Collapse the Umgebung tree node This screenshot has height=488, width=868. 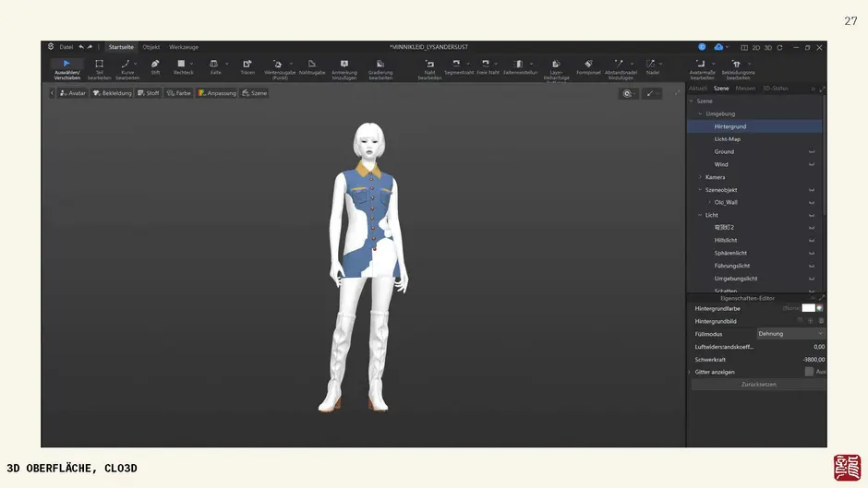[x=700, y=113]
